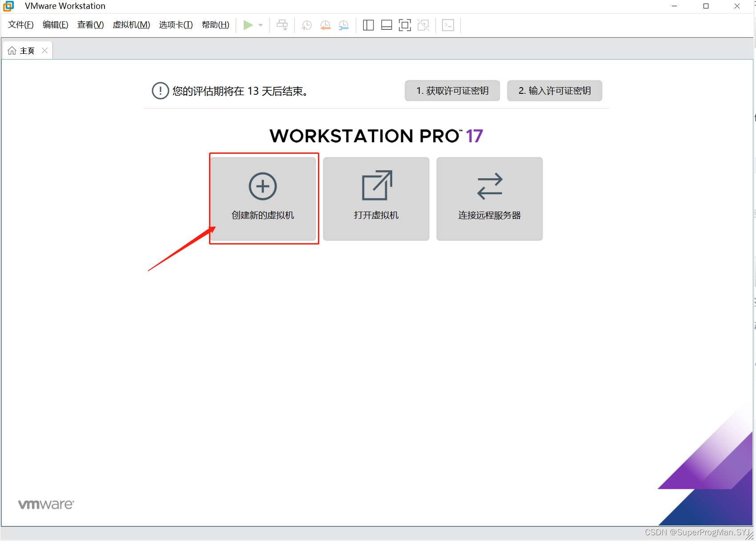Open the 文件(F) menu

[21, 25]
